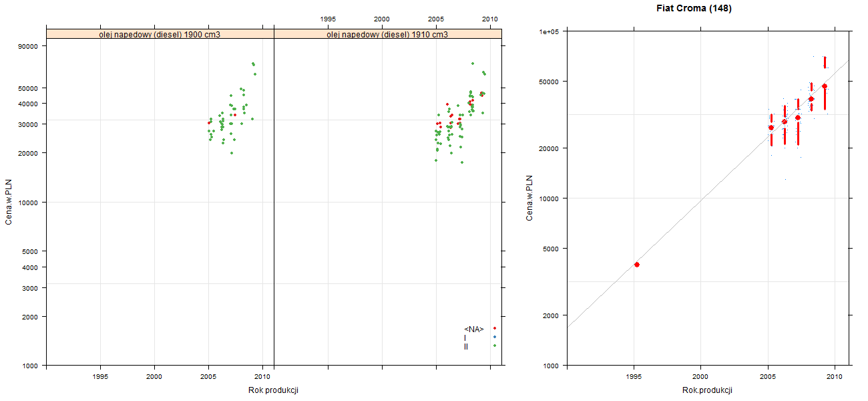Click the "Rok produkcji" axis label under the panel chart
The width and height of the screenshot is (868, 401).
coord(273,390)
